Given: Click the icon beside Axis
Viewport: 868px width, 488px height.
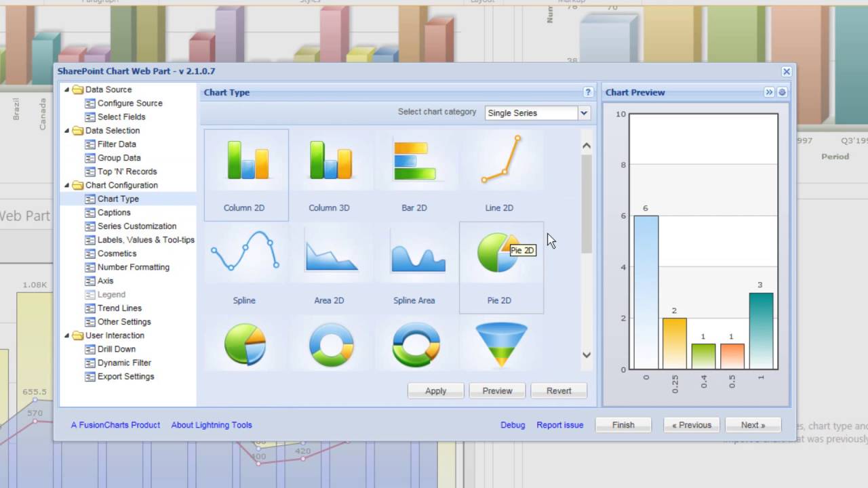Looking at the screenshot, I should click(90, 281).
